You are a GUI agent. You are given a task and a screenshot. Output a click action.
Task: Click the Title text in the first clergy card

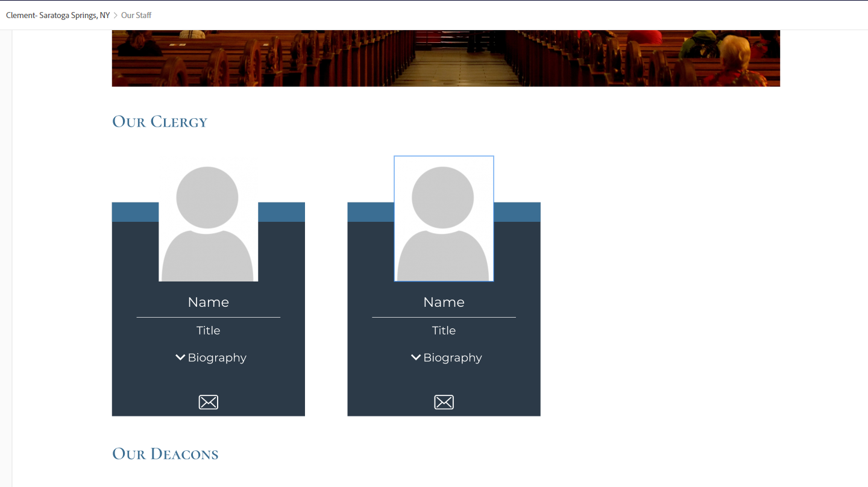point(208,330)
